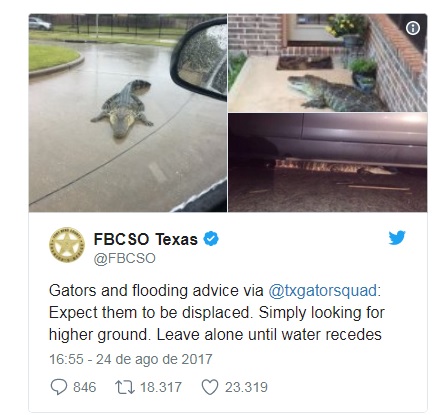Click the 18.317 retweets count
The image size is (443, 415).
(x=161, y=387)
